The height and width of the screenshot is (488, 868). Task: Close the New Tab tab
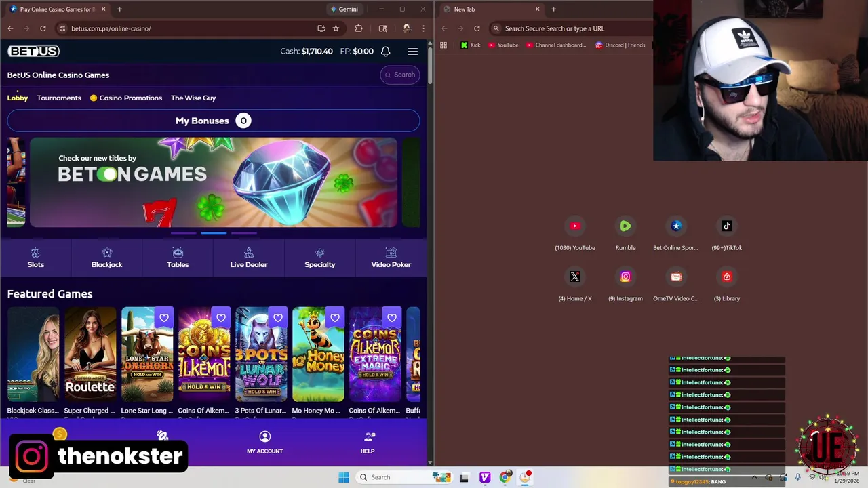tap(538, 9)
